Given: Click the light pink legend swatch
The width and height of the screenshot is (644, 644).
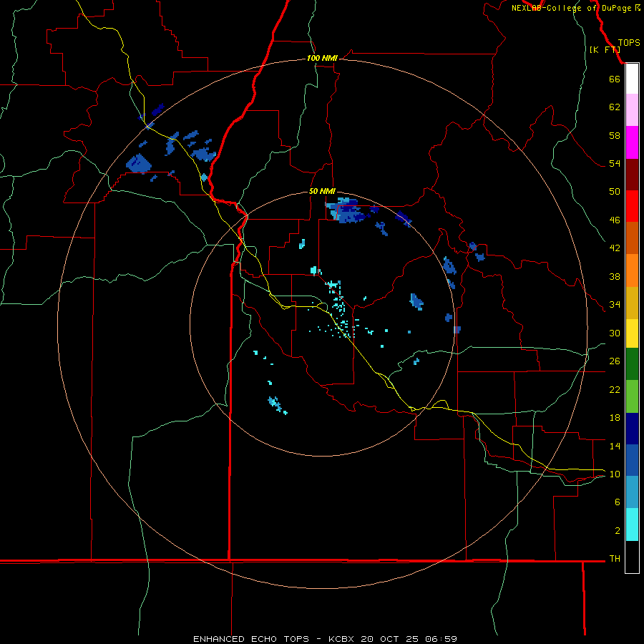Looking at the screenshot, I should click(632, 109).
